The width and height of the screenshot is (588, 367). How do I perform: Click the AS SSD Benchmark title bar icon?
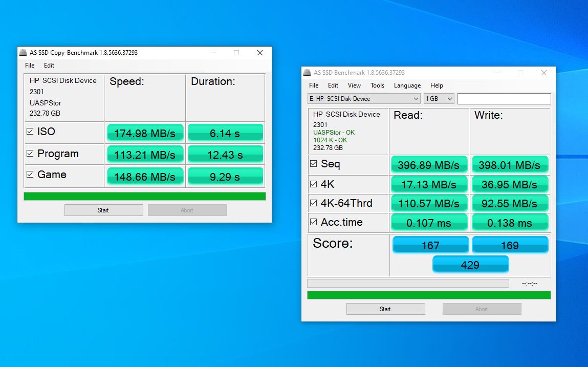coord(307,73)
